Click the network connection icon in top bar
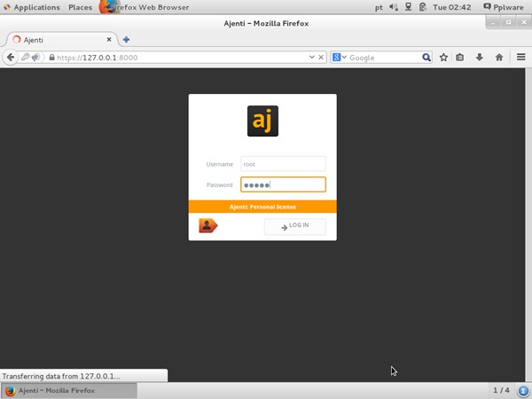This screenshot has width=532, height=399. pyautogui.click(x=408, y=7)
